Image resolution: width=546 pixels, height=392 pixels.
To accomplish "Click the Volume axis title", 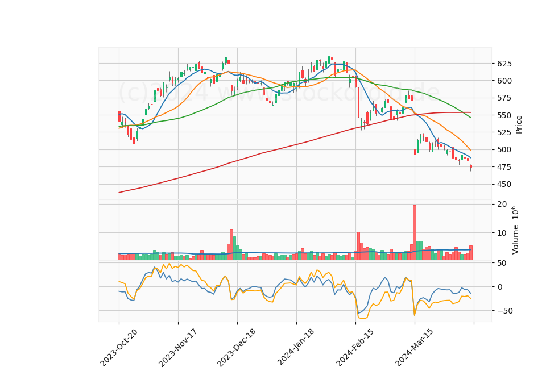I will pyautogui.click(x=515, y=230).
